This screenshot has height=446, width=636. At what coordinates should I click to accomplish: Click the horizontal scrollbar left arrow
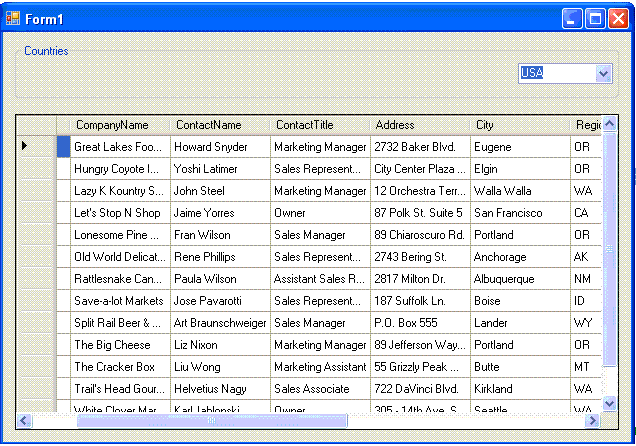pos(24,420)
